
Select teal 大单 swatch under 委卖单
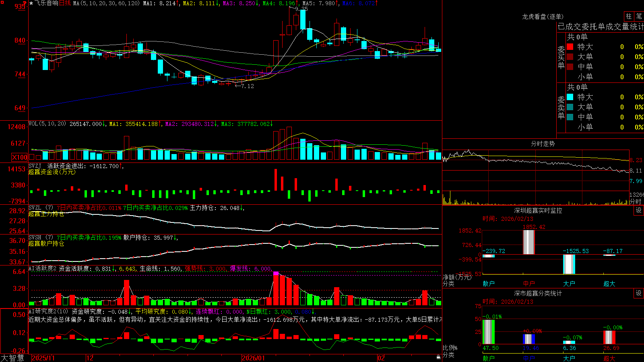click(x=570, y=107)
